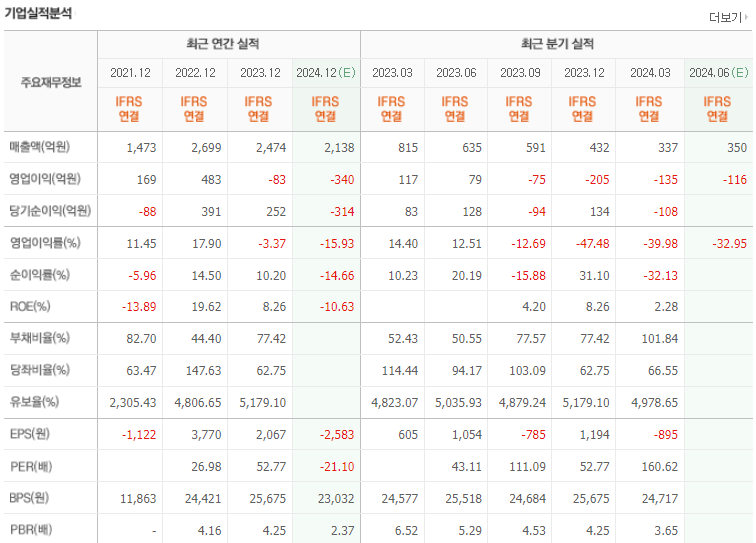Select reserve ratio value 2,305.43
The width and height of the screenshot is (756, 543).
tap(133, 403)
